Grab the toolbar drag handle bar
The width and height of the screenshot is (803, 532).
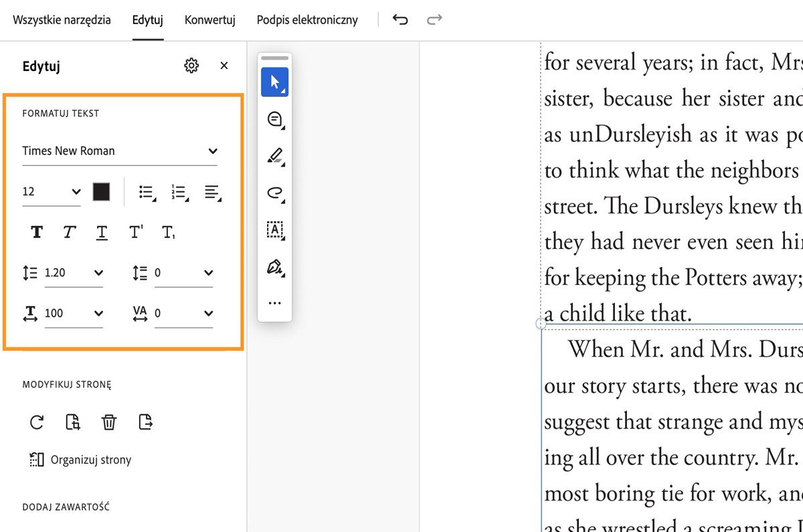274,59
